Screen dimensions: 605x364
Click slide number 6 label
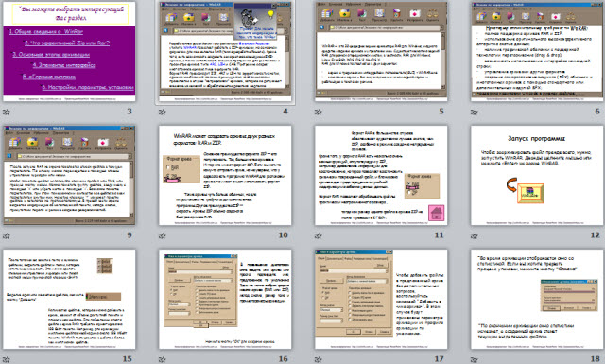point(597,112)
